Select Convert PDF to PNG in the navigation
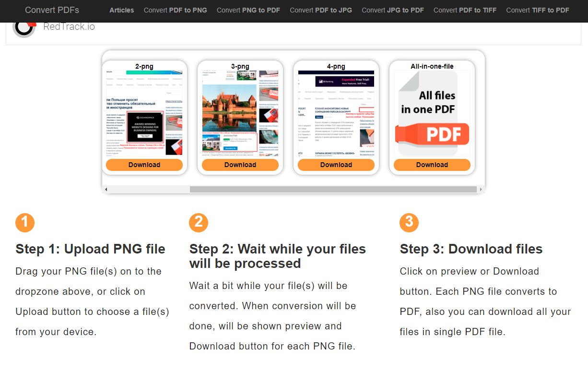 [x=175, y=10]
